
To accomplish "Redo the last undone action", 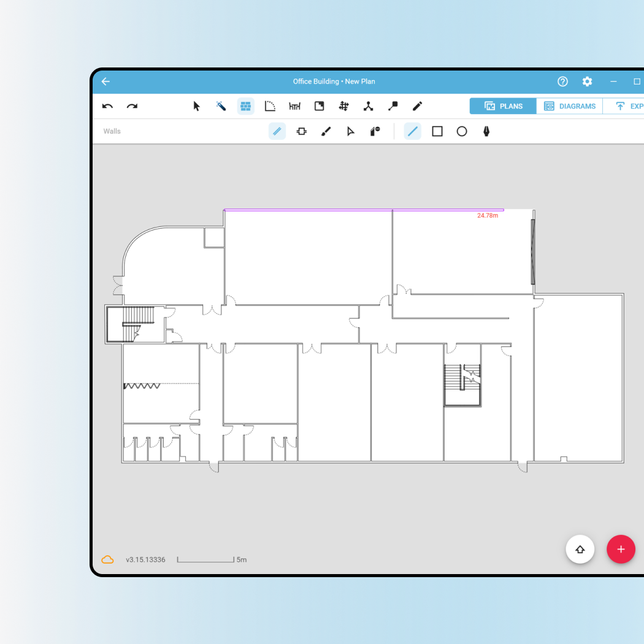I will 132,106.
